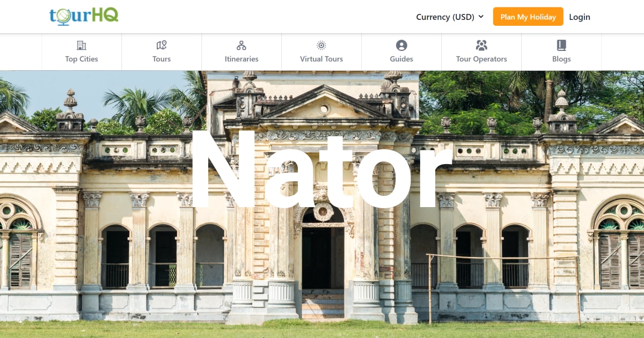Click the Blogs book icon
This screenshot has height=338, width=644.
click(x=561, y=45)
